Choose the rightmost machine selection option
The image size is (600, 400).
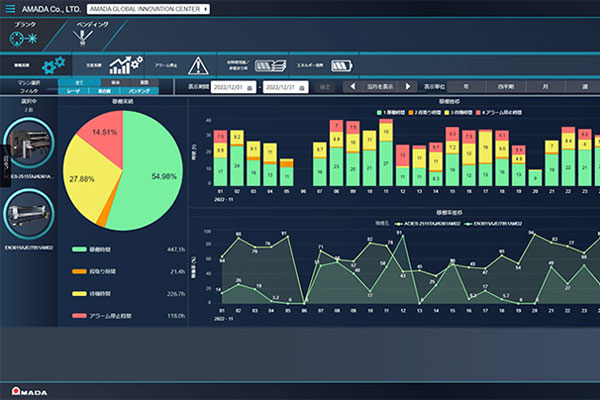144,83
